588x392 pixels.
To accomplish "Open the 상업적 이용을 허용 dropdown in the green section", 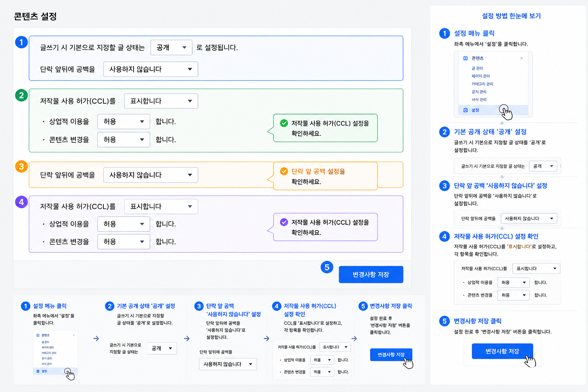I will [x=124, y=121].
